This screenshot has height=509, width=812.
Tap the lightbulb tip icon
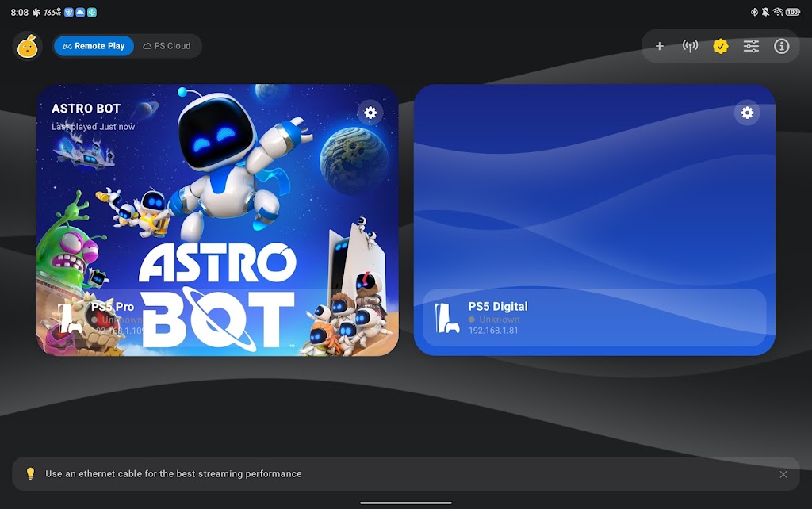pos(30,473)
